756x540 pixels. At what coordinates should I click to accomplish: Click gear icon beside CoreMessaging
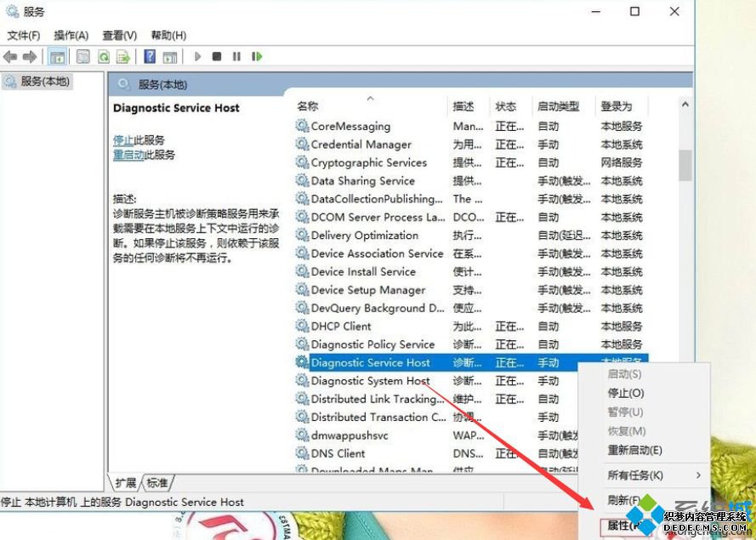302,126
